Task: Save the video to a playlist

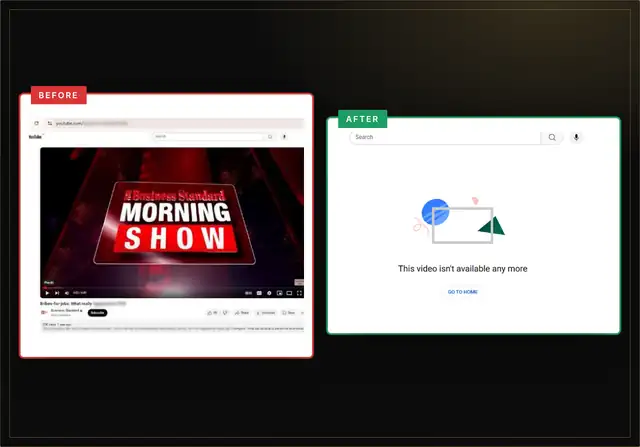Action: coord(289,313)
